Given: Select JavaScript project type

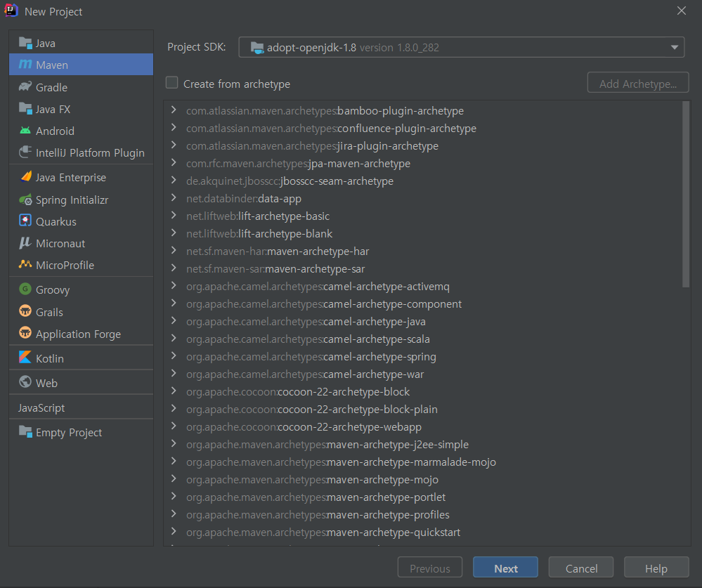Looking at the screenshot, I should 81,407.
